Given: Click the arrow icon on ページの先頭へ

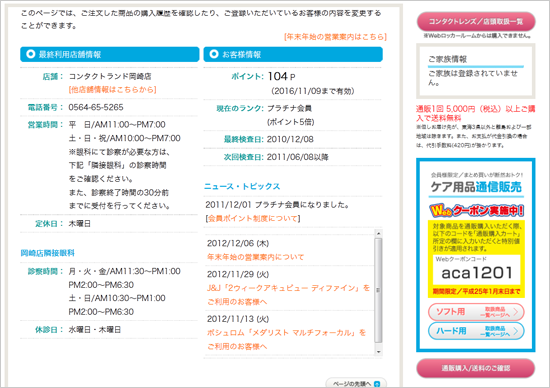Looking at the screenshot, I should (377, 384).
